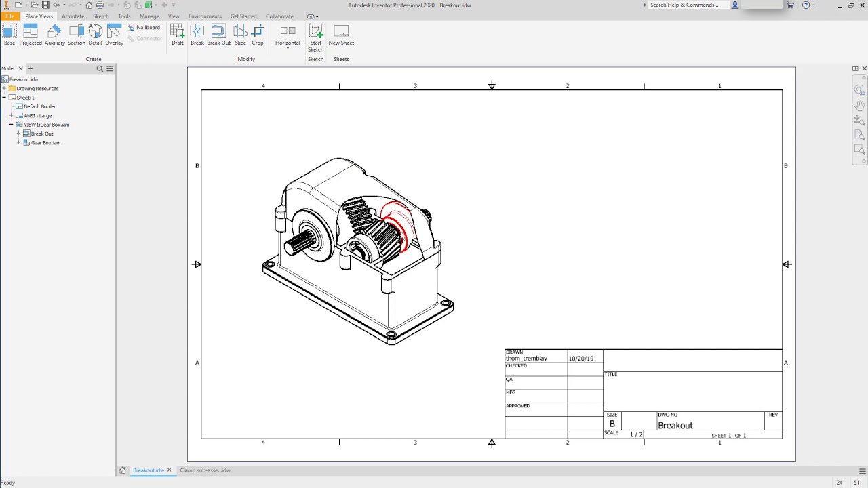Click the Open file icon in quick access toolbar

(x=34, y=5)
